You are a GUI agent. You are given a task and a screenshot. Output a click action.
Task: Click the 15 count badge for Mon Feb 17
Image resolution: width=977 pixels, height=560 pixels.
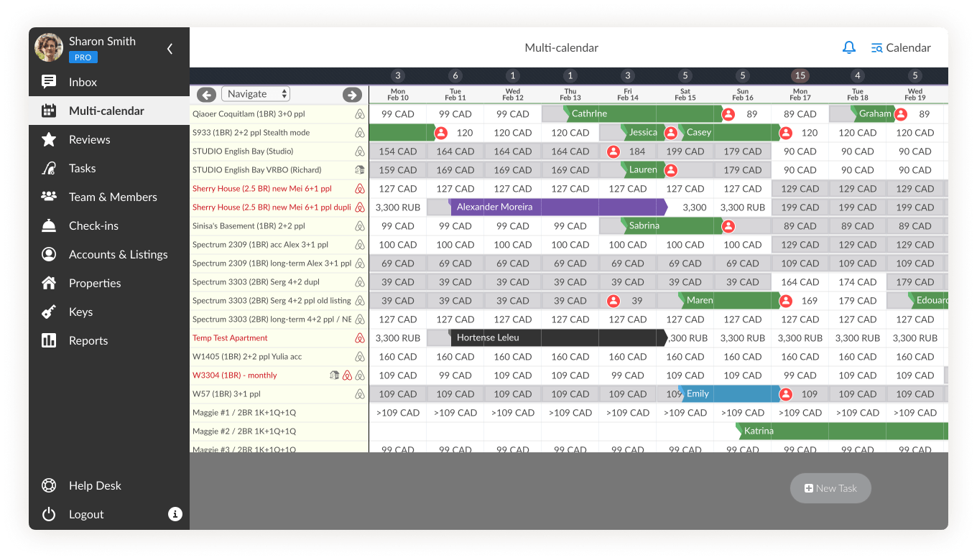tap(800, 75)
